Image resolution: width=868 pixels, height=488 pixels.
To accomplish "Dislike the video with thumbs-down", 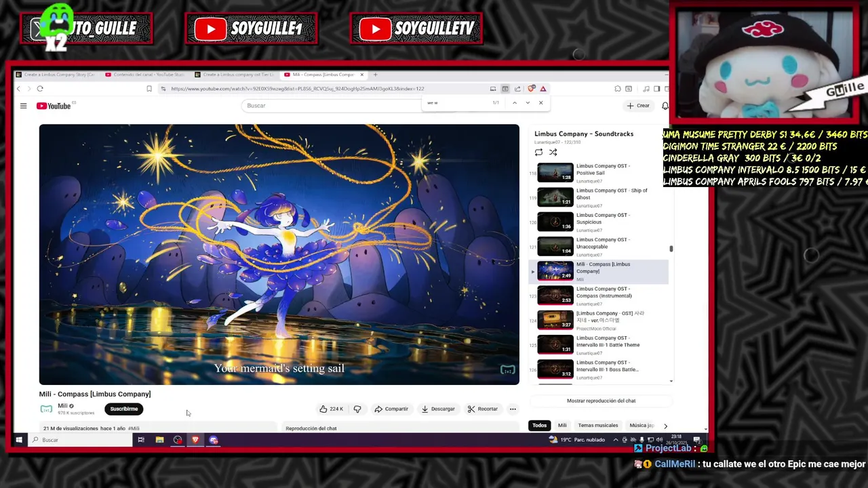I will [x=357, y=409].
